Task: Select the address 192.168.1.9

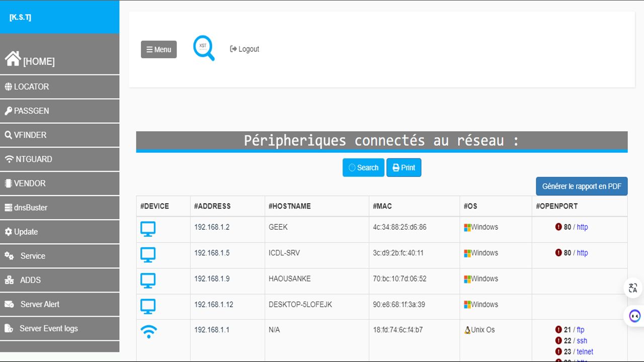Action: (x=212, y=279)
